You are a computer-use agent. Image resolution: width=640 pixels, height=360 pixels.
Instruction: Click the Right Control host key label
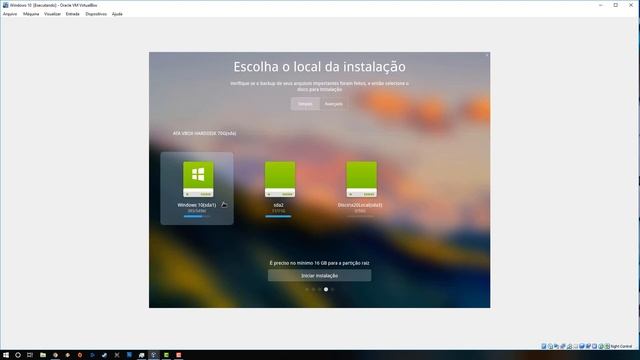pyautogui.click(x=622, y=346)
